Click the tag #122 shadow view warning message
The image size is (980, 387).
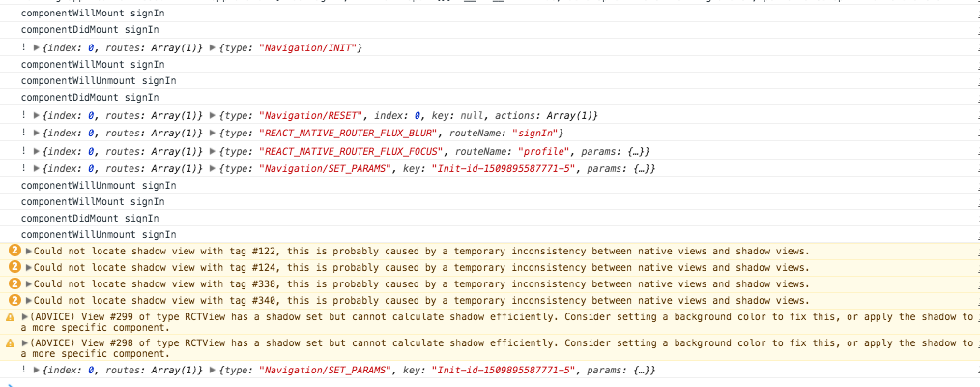coord(421,252)
